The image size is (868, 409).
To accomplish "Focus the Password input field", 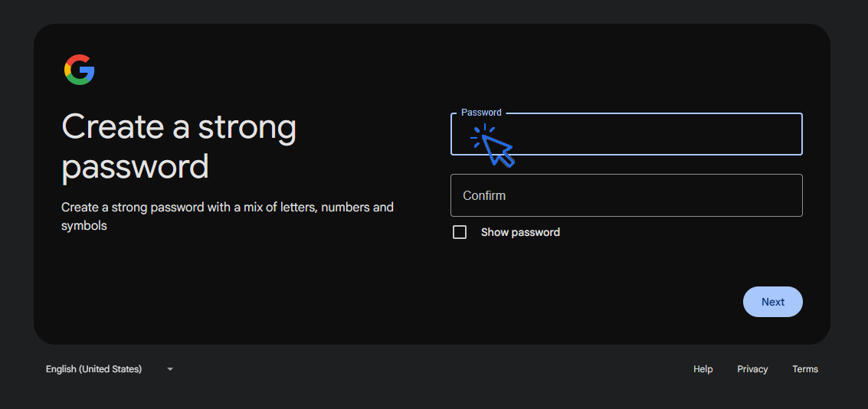I will (651, 135).
